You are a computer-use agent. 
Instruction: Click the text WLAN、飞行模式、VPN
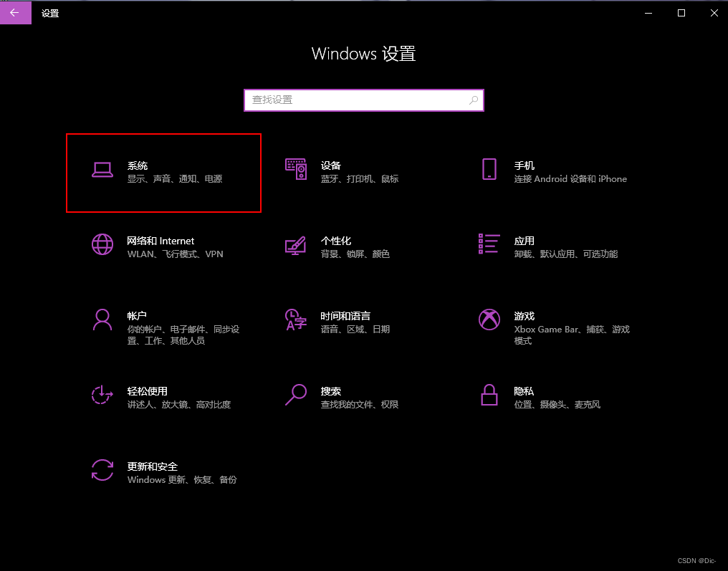pyautogui.click(x=176, y=254)
